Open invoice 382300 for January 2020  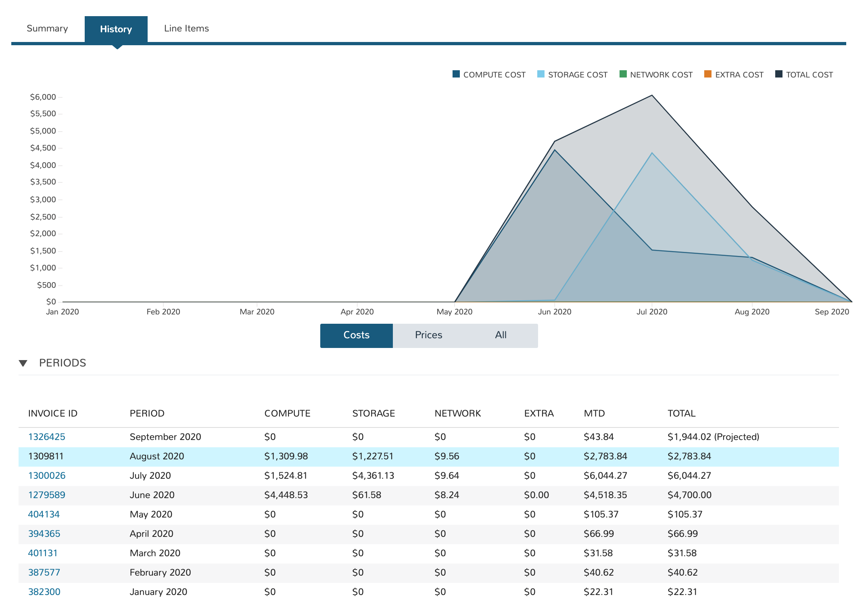44,592
